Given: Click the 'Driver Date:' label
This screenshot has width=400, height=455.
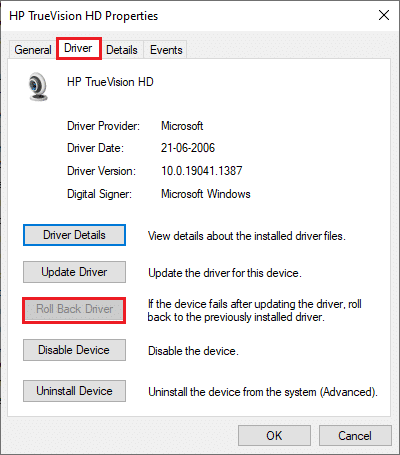Looking at the screenshot, I should tap(96, 148).
